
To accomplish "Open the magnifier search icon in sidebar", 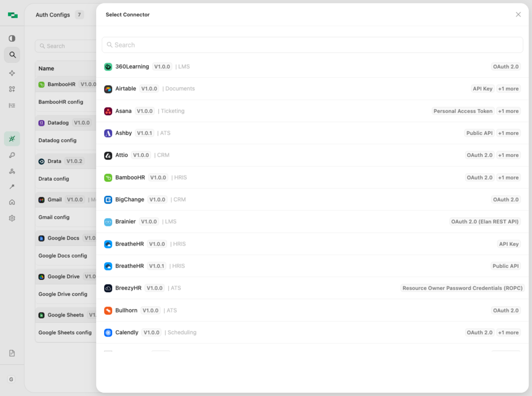I will coord(12,54).
